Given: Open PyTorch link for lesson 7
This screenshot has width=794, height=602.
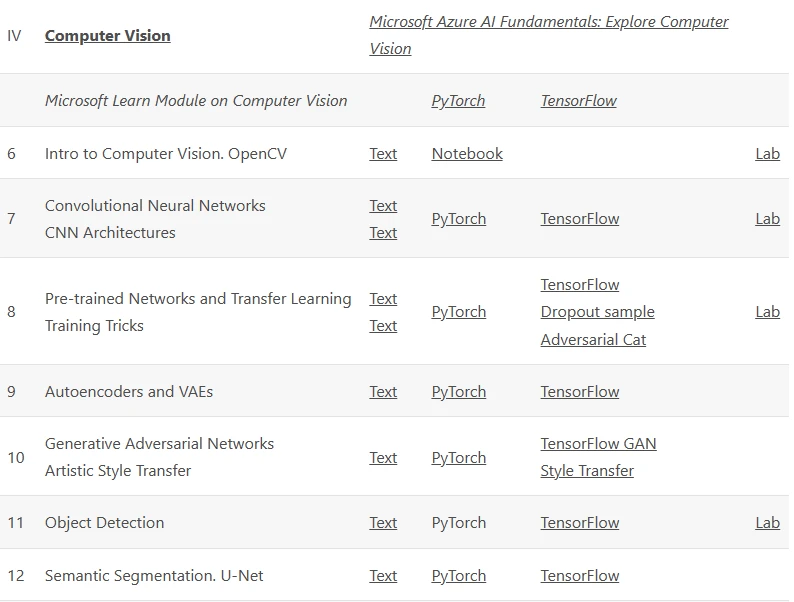Looking at the screenshot, I should (459, 219).
